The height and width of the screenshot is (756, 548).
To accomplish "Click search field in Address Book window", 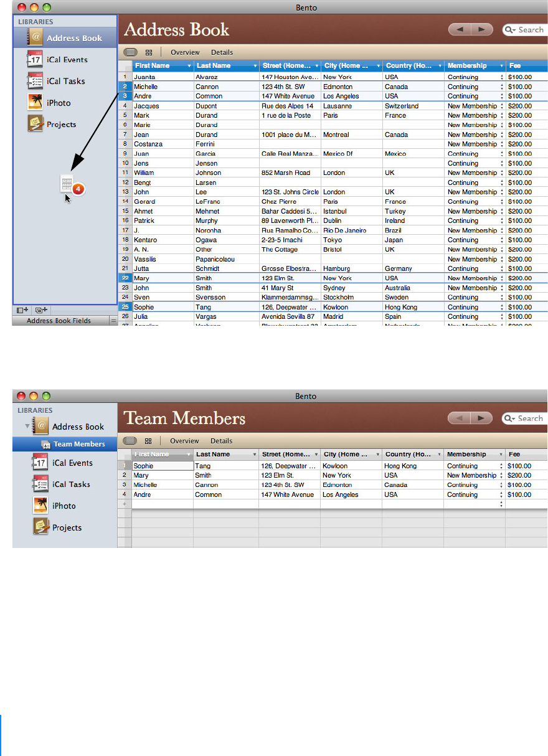I will click(525, 30).
